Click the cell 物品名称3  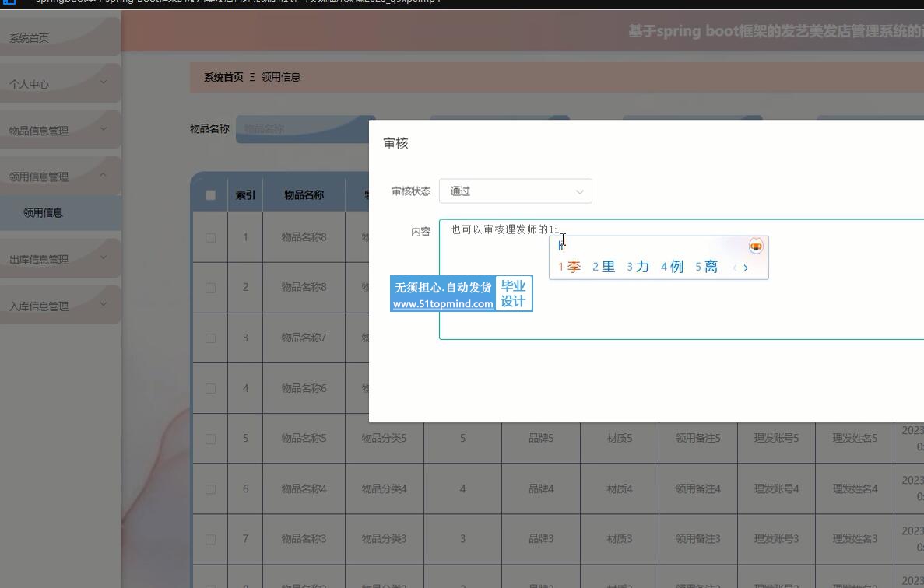[x=304, y=539]
